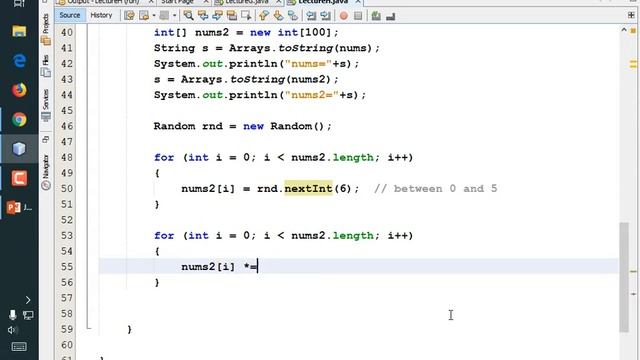Viewport: 640px width, 360px height.
Task: Click the split editor icon at toolbar right
Action: pyautogui.click(x=631, y=16)
